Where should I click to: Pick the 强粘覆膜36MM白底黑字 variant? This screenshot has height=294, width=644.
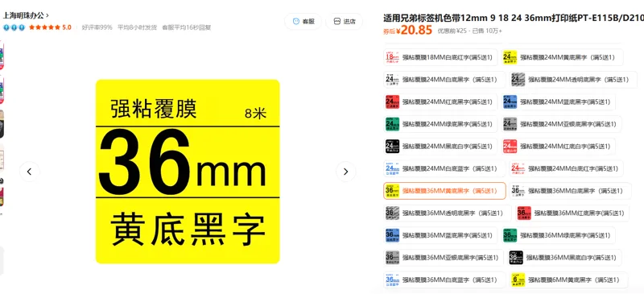click(570, 191)
